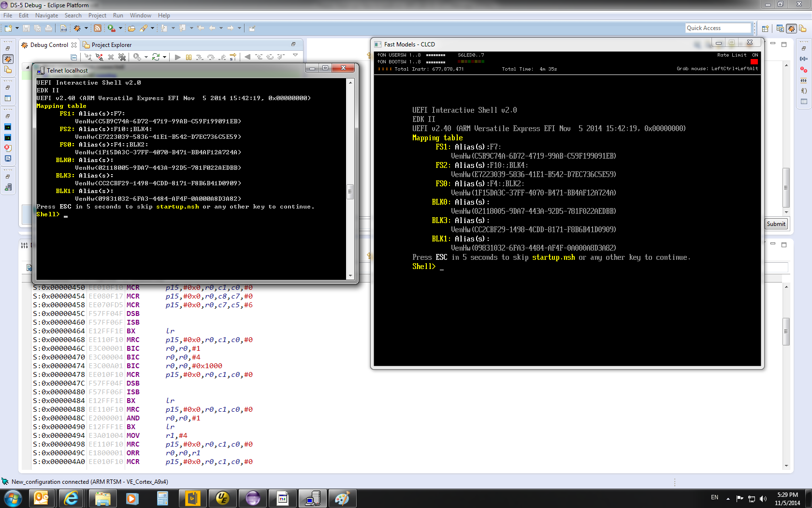
Task: Click the Continue (run) playback icon
Action: (178, 57)
